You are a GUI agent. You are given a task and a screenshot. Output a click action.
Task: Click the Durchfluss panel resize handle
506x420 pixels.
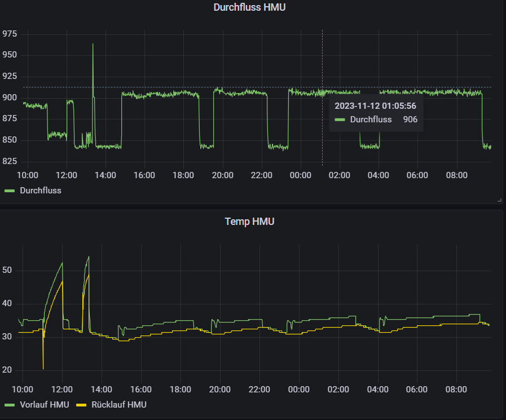(499, 200)
